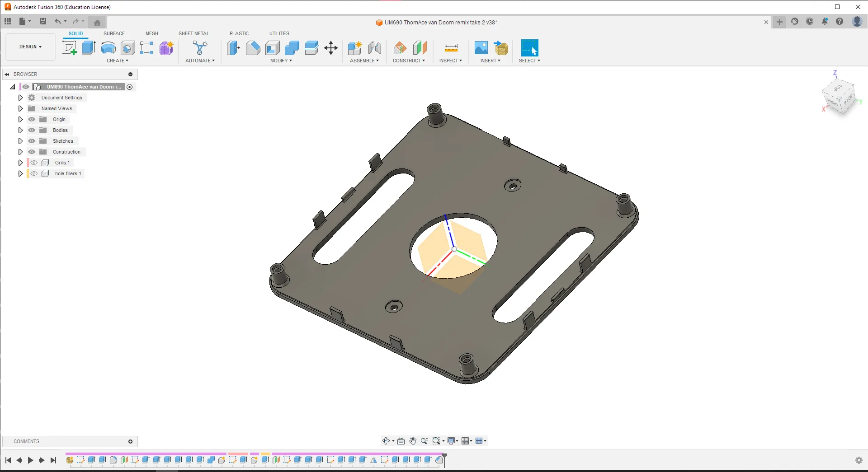
Task: Select the Extrude tool
Action: 87,47
